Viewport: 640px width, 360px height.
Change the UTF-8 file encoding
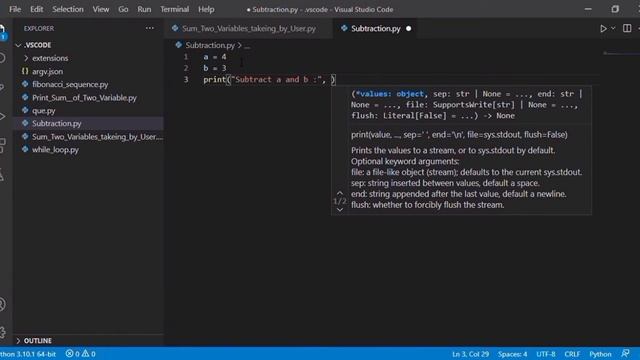546,354
